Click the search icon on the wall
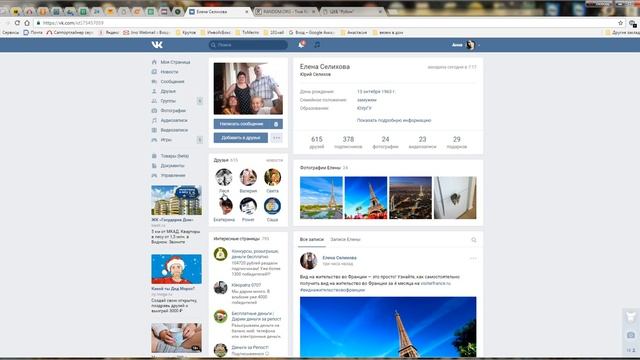Viewport: 640px width, 360px height. [x=473, y=240]
